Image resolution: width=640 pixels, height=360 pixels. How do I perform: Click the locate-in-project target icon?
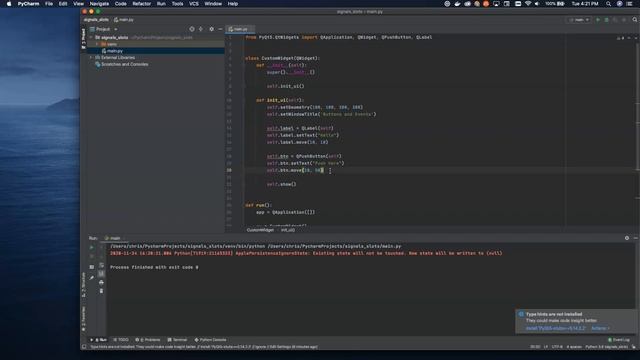(x=191, y=29)
